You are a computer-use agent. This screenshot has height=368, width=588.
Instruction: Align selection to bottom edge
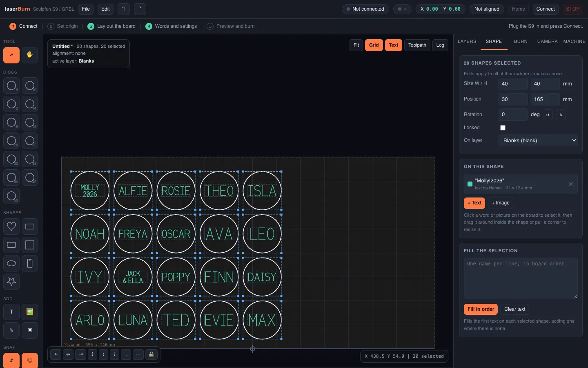(115, 355)
